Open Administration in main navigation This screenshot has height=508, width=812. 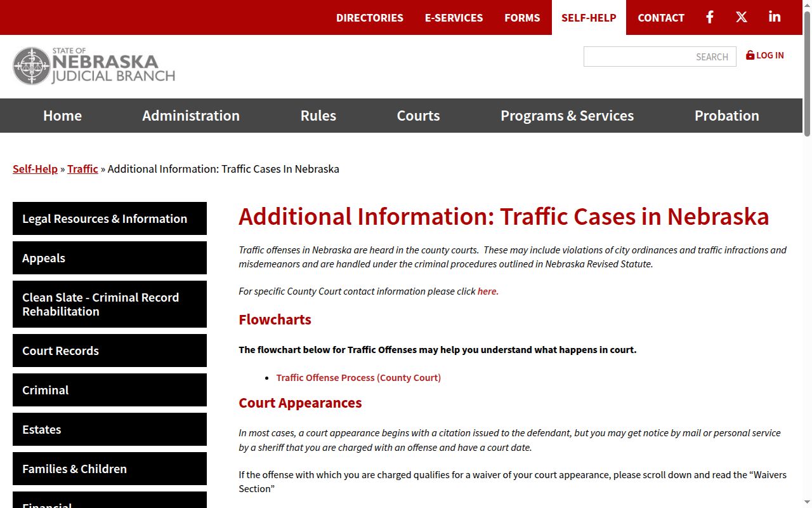(191, 116)
